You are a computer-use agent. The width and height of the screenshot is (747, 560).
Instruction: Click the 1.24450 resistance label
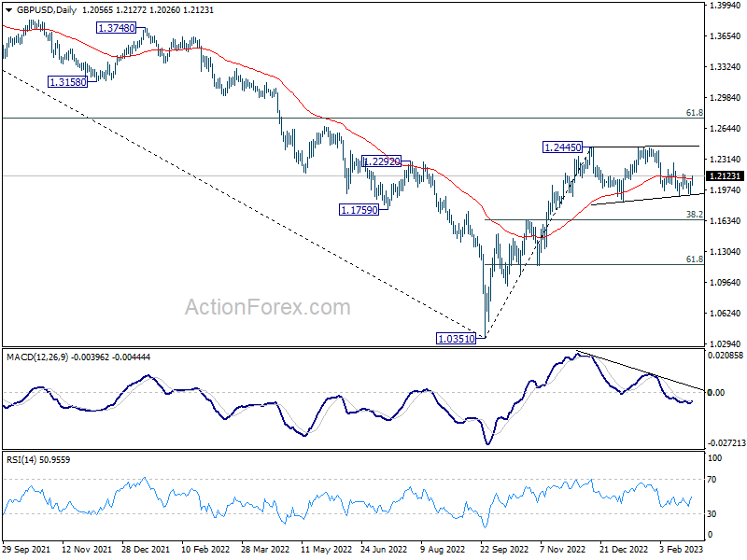564,147
